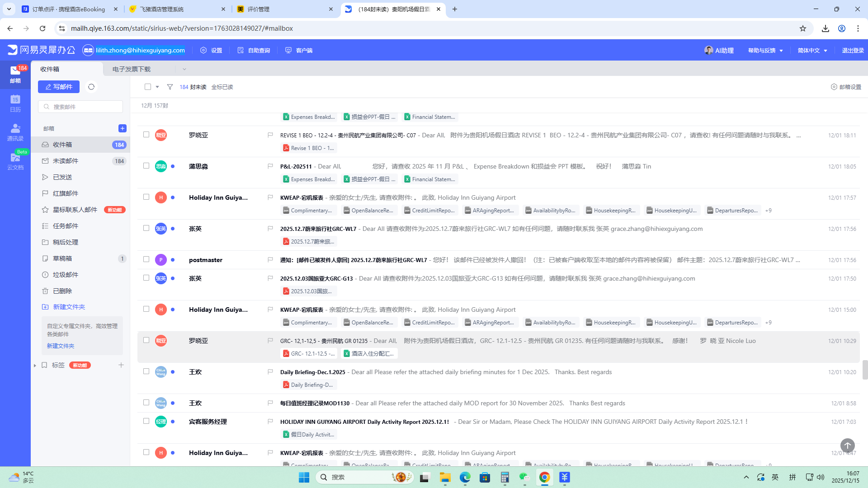Expand the 标签 tree section
This screenshot has width=868, height=488.
tap(35, 365)
